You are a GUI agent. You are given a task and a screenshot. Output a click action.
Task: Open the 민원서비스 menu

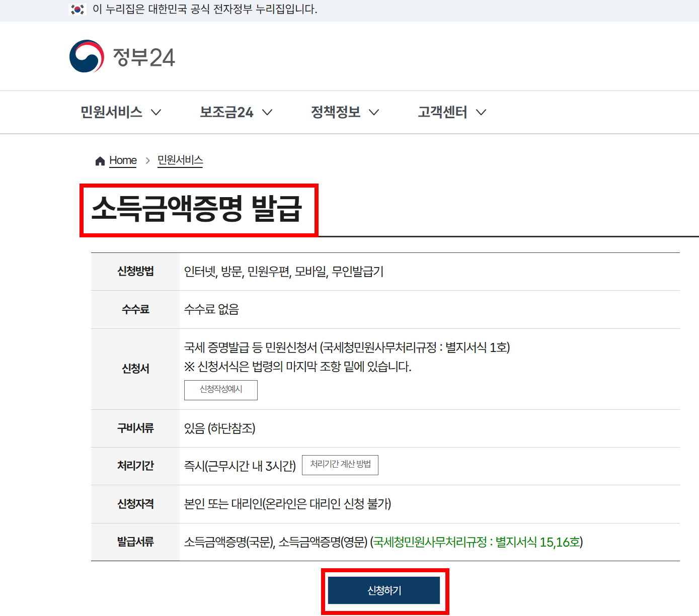(x=112, y=112)
